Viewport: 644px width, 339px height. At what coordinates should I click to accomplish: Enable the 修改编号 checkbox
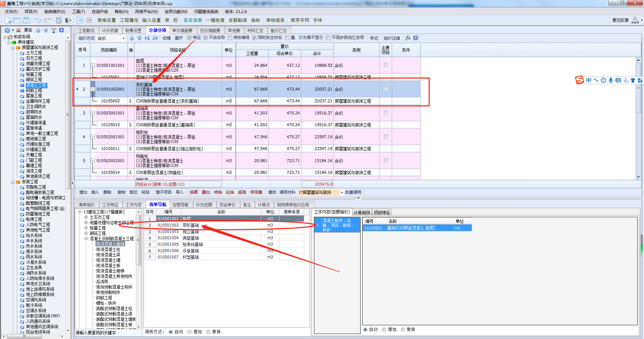(x=230, y=38)
